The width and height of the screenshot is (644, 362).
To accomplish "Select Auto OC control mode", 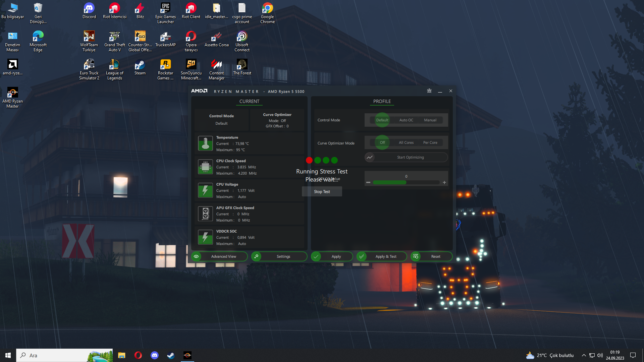I will (x=406, y=120).
